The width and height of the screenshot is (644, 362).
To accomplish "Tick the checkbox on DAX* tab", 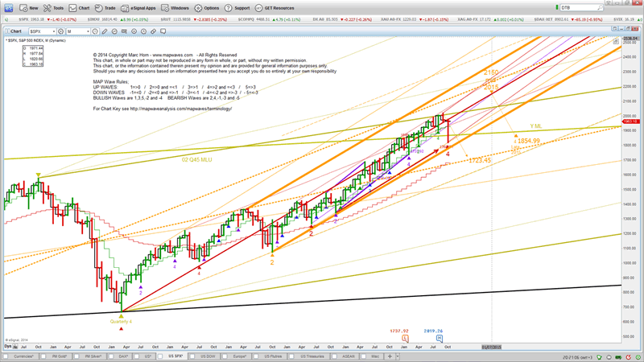I will [x=111, y=356].
